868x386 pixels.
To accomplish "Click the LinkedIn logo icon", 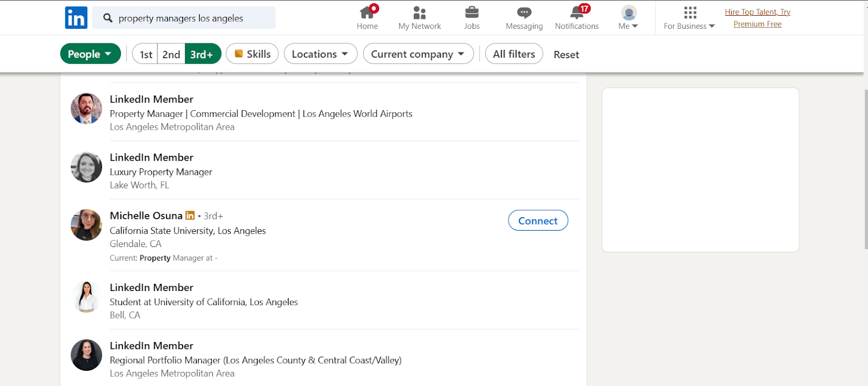I will pyautogui.click(x=76, y=18).
